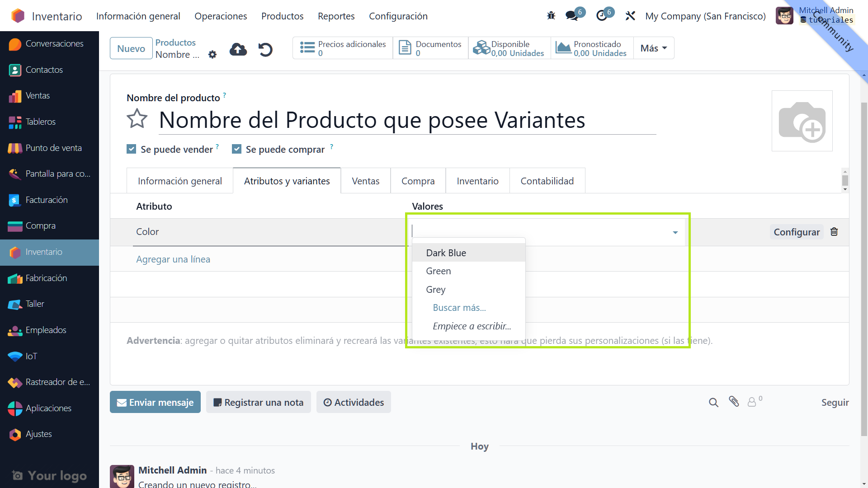Click the product image upload placeholder

tap(802, 121)
